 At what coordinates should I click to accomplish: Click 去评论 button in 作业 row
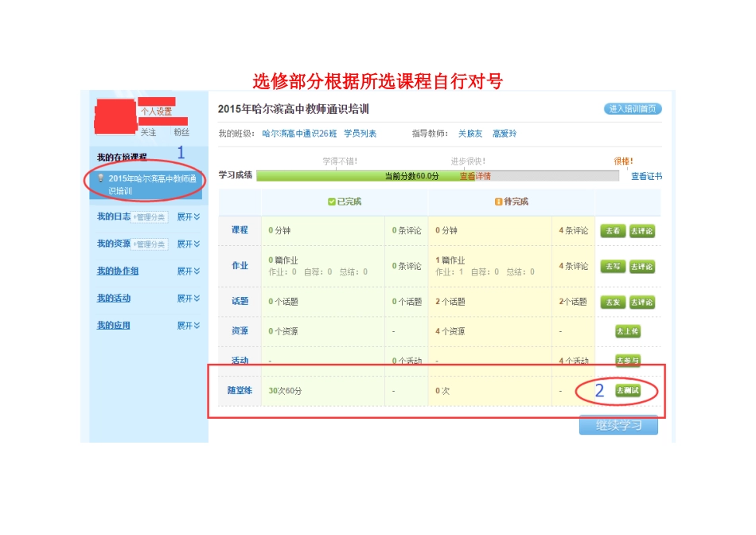point(641,266)
